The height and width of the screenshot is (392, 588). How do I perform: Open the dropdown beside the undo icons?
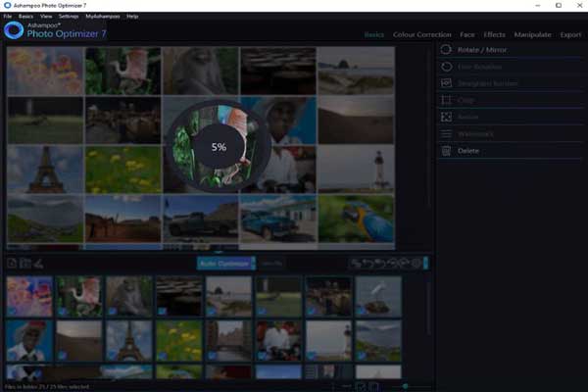(x=425, y=264)
